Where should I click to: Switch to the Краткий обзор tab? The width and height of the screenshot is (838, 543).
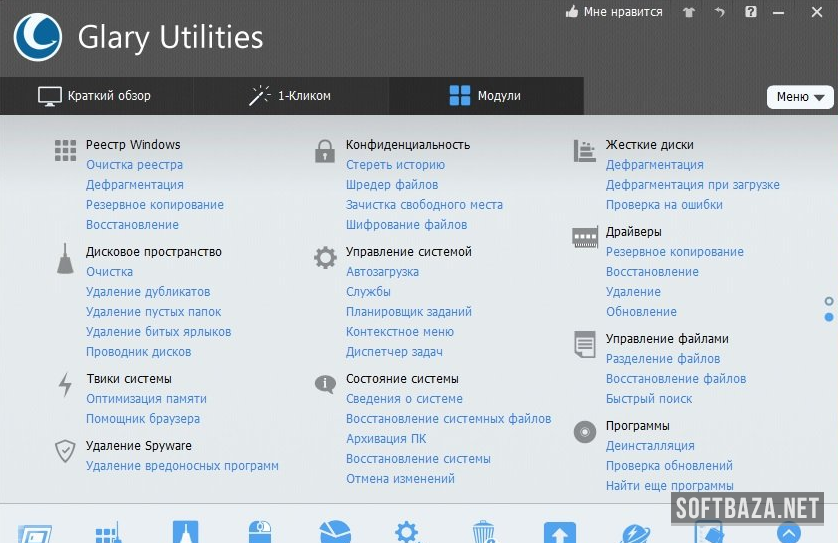point(95,96)
